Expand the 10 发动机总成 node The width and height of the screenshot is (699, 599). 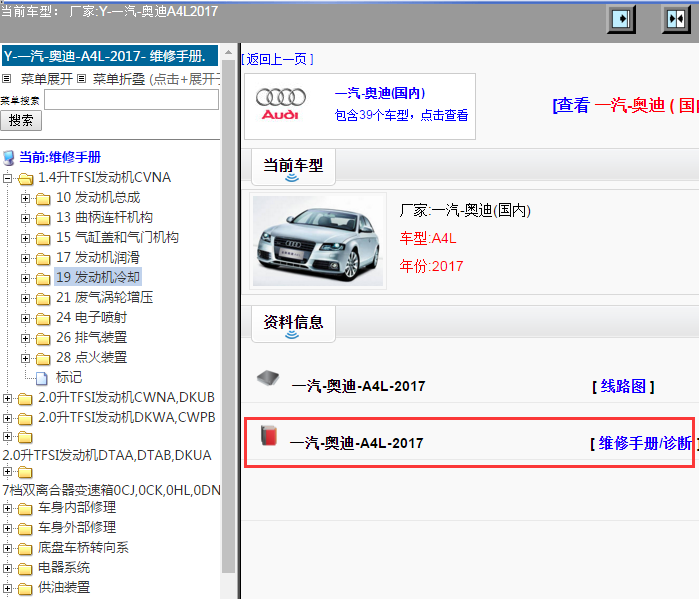point(25,198)
